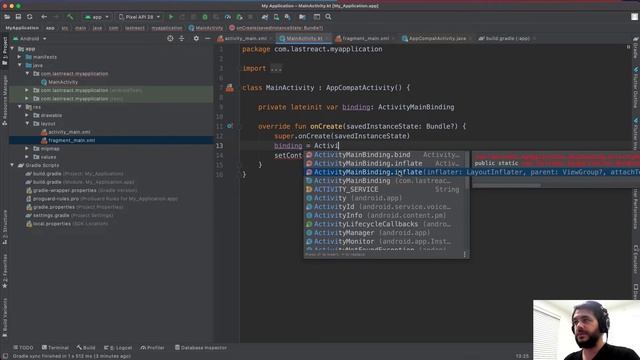640x360 pixels.
Task: Expand the folded import region
Action: pos(276,69)
